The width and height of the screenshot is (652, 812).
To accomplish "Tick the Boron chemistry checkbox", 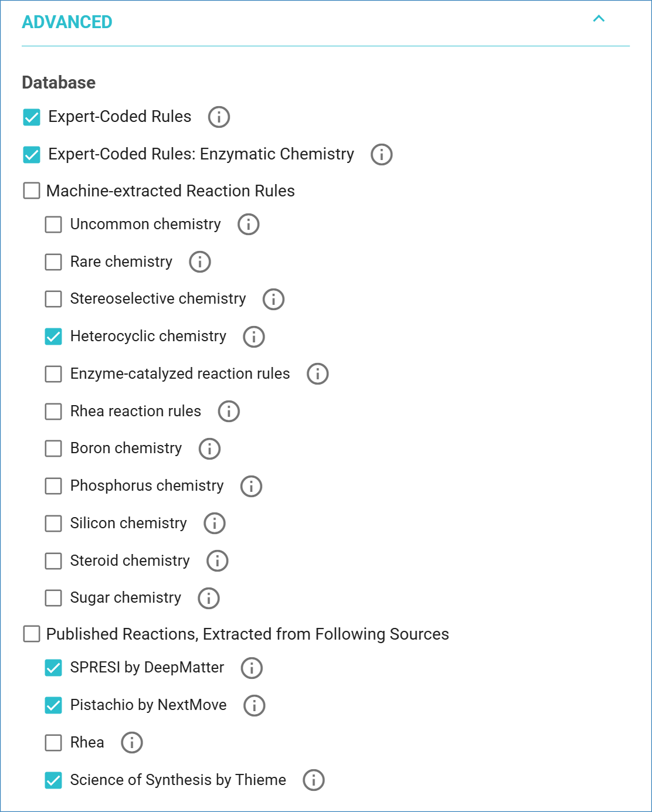I will [x=53, y=449].
